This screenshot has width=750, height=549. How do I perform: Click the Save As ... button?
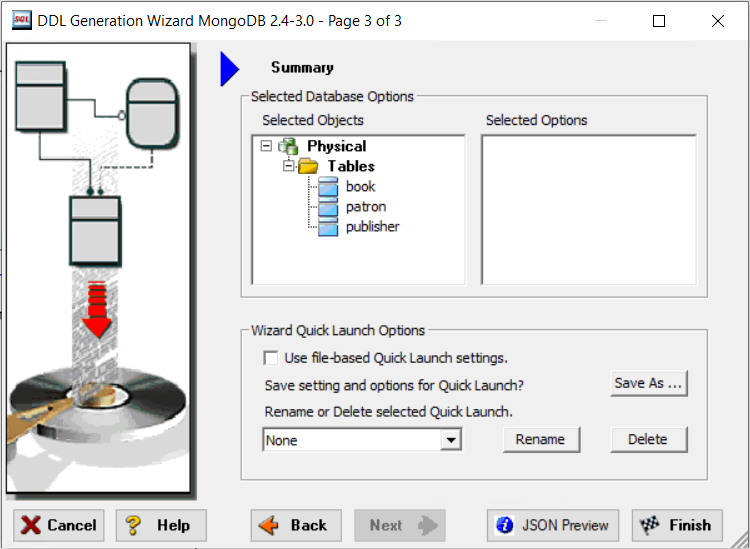649,383
